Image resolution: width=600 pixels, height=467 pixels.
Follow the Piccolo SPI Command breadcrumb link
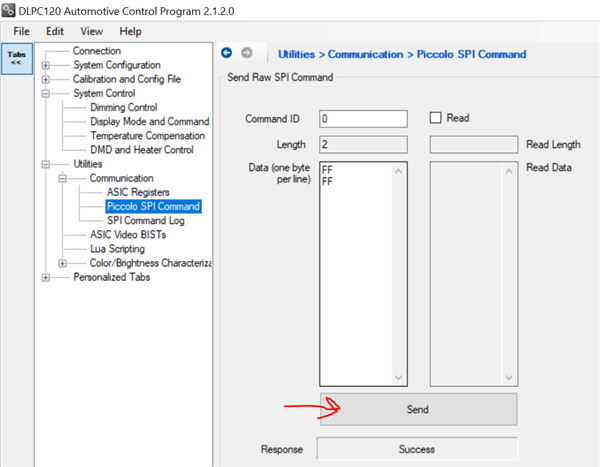pyautogui.click(x=471, y=54)
